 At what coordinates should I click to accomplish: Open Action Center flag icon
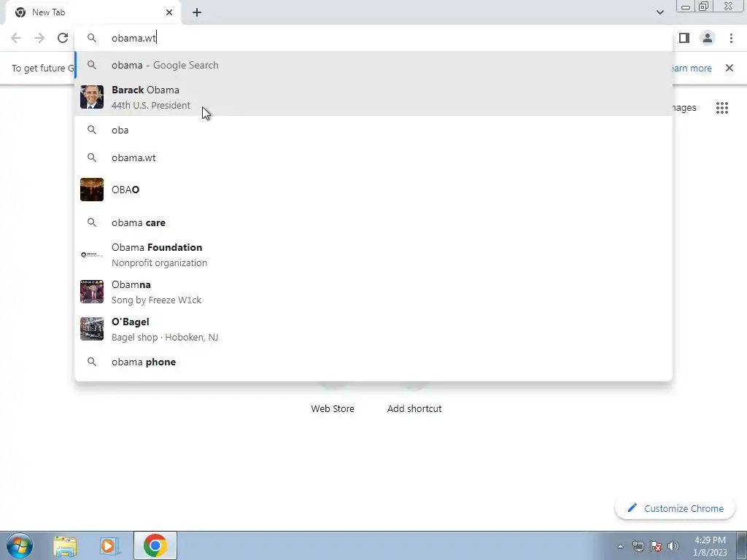click(x=656, y=546)
